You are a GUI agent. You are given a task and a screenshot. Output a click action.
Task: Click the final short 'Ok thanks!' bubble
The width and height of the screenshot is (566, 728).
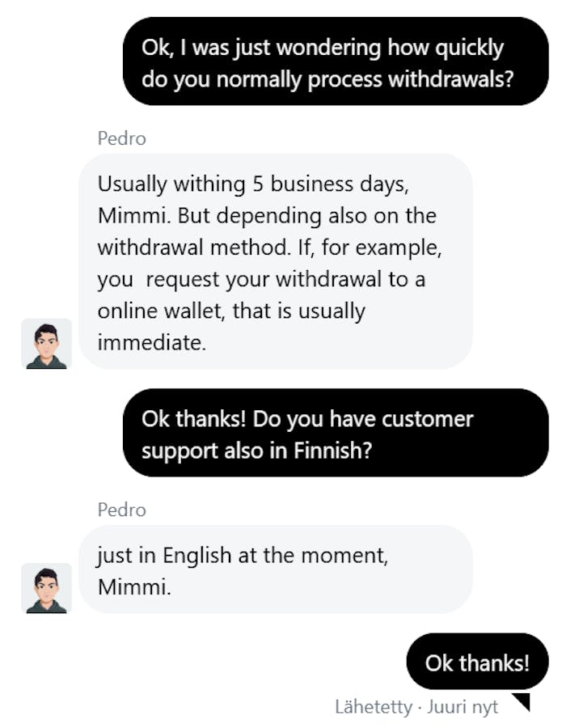[x=477, y=663]
